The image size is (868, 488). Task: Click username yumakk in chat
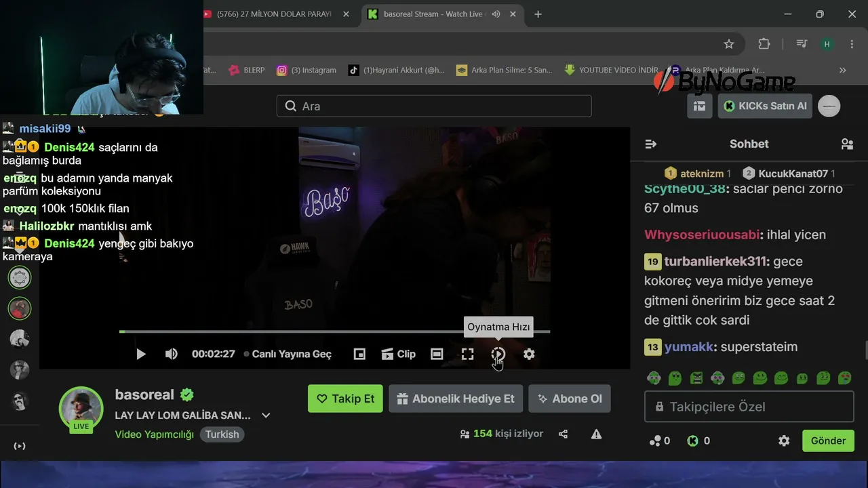pyautogui.click(x=689, y=347)
